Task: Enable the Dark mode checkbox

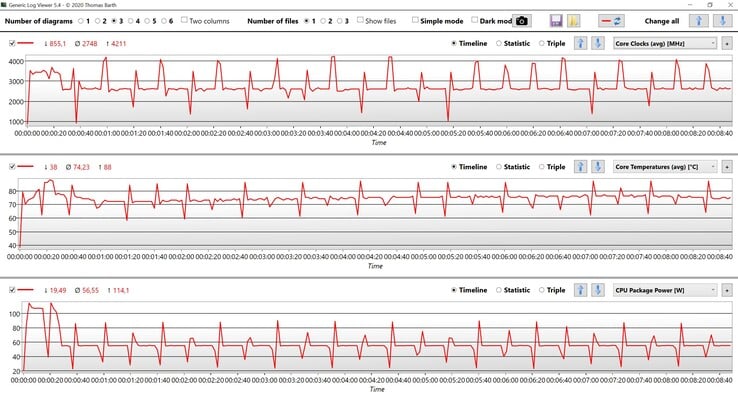Action: pyautogui.click(x=474, y=20)
